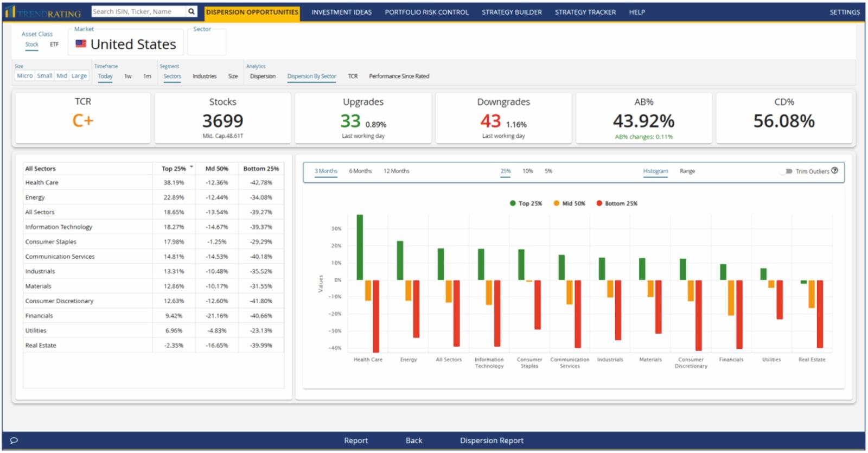
Task: Open the chat bubble icon
Action: [x=14, y=441]
